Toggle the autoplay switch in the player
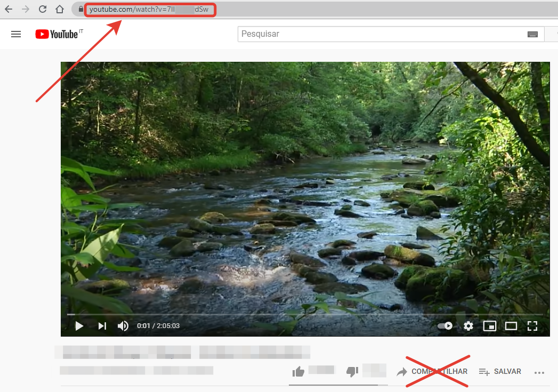 pyautogui.click(x=445, y=326)
